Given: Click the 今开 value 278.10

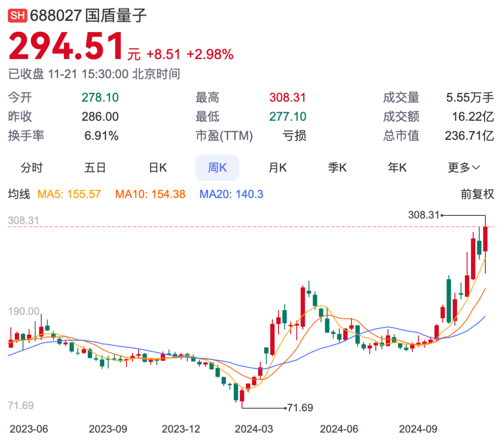Looking at the screenshot, I should click(100, 97).
